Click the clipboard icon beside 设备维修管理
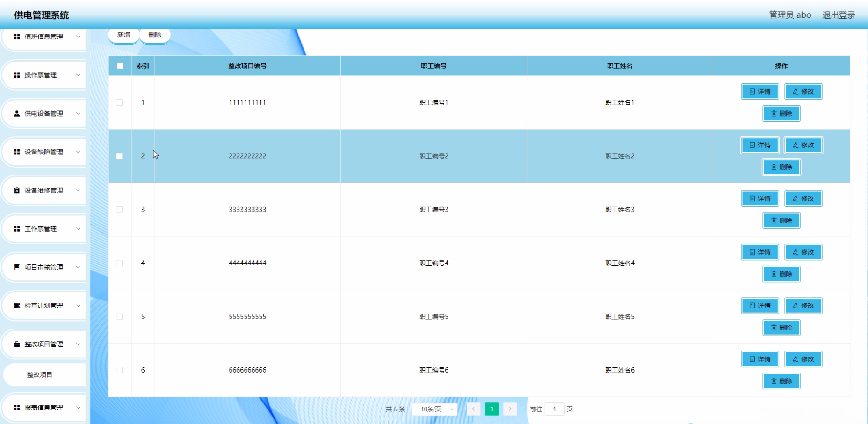Viewport: 868px width, 424px height. click(17, 190)
